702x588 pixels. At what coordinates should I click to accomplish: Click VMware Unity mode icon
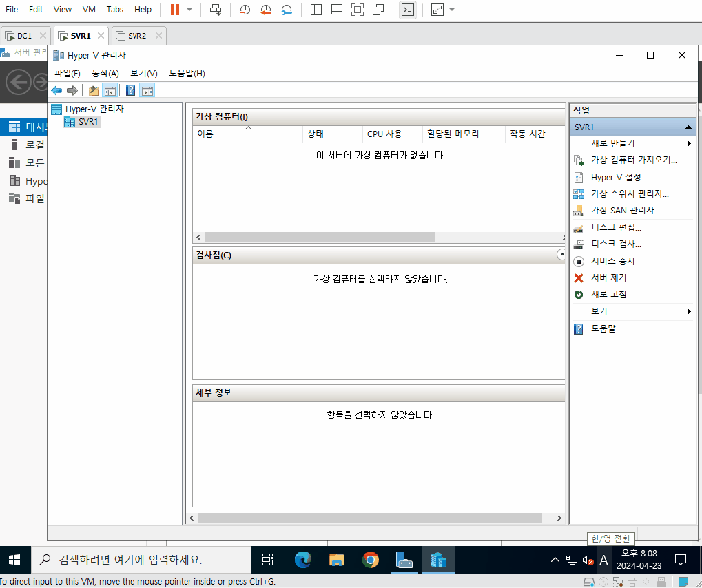pos(378,10)
